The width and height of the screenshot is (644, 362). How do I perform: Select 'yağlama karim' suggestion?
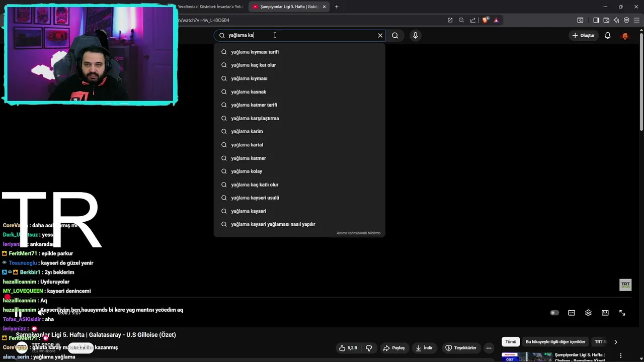(299, 131)
